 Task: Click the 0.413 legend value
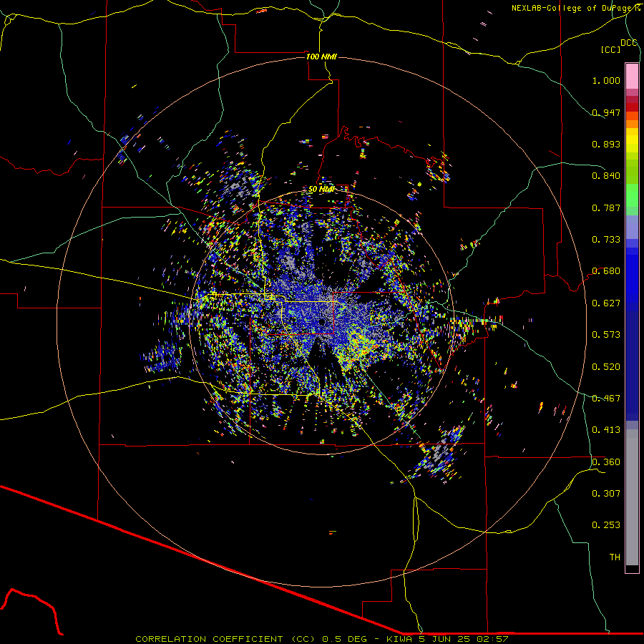[606, 430]
